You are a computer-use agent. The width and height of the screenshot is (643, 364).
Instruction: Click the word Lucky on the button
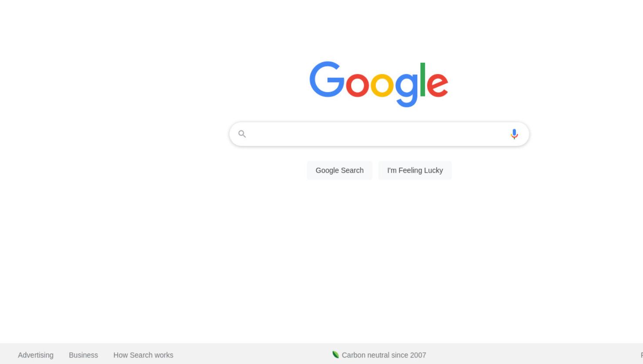[433, 170]
